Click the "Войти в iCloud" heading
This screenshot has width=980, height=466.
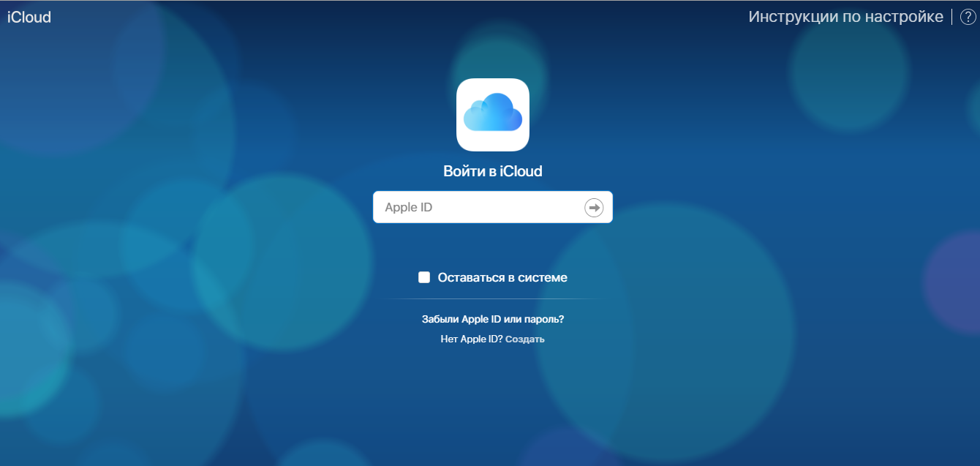tap(493, 172)
